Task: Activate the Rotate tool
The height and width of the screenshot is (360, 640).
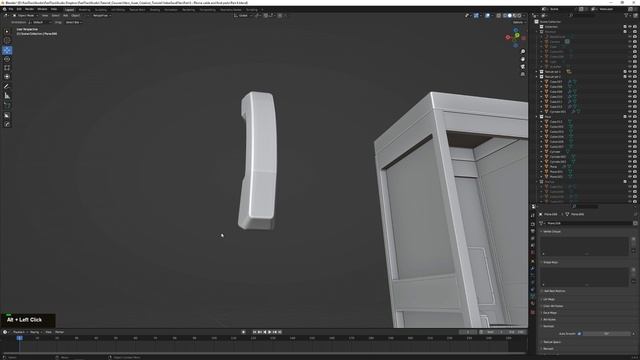Action: click(7, 59)
